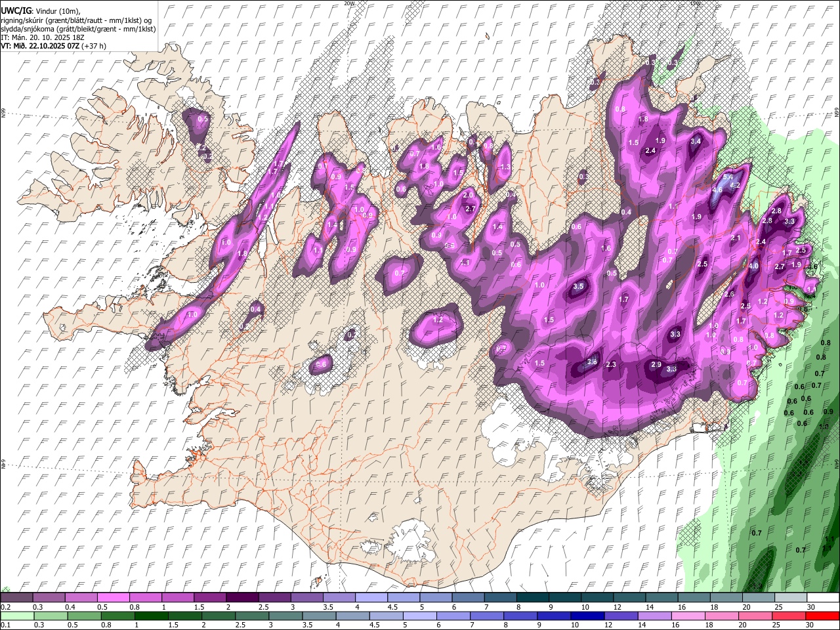Select the dark teal swatch between 8 and 9, upper row
This screenshot has width=840, height=630.
(532, 598)
